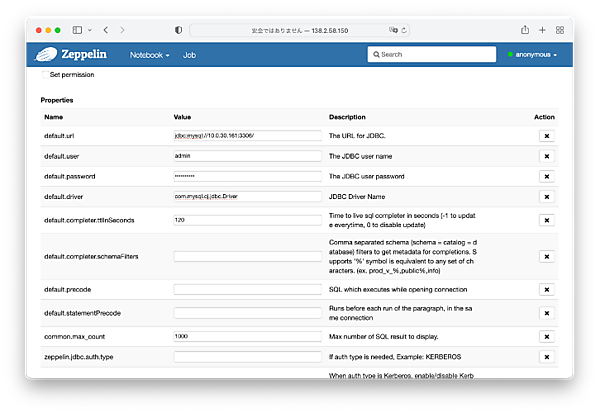Remove default.completer.schemaFilters property
The image size is (600, 413).
click(546, 256)
